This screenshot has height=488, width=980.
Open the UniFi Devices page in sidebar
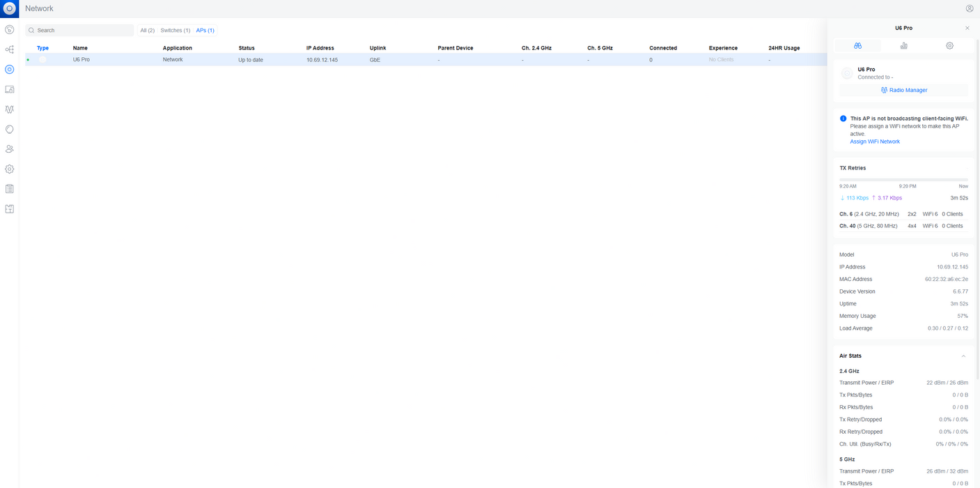(x=9, y=70)
